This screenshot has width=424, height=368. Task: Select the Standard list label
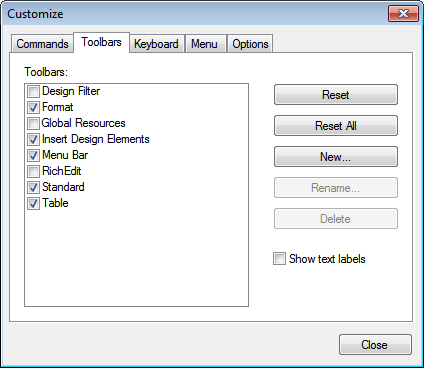coord(63,187)
